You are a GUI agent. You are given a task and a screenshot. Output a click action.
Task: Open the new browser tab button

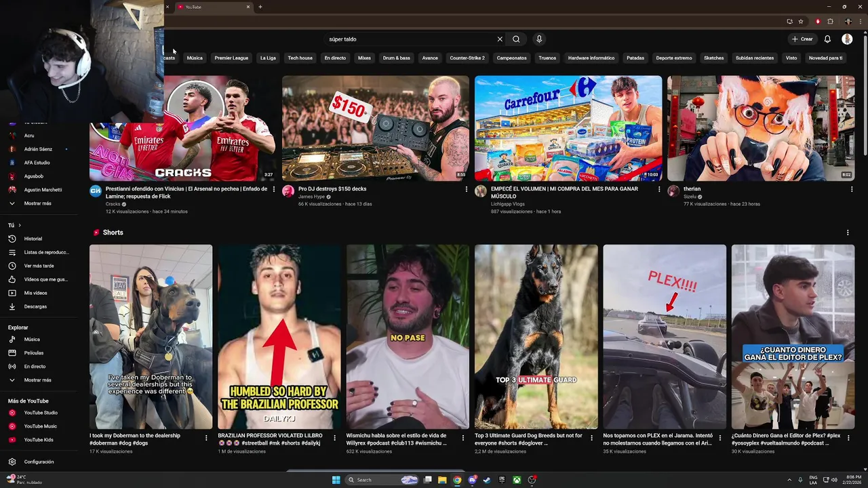(x=260, y=7)
